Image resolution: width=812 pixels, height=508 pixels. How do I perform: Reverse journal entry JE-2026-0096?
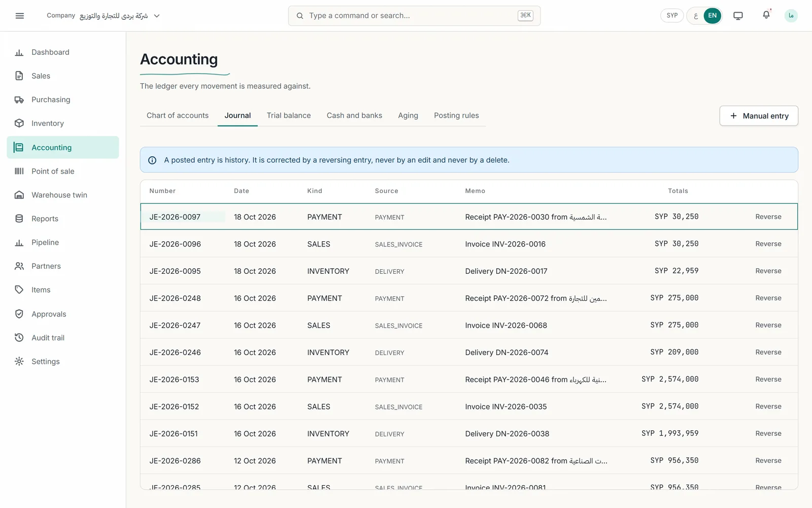point(768,244)
